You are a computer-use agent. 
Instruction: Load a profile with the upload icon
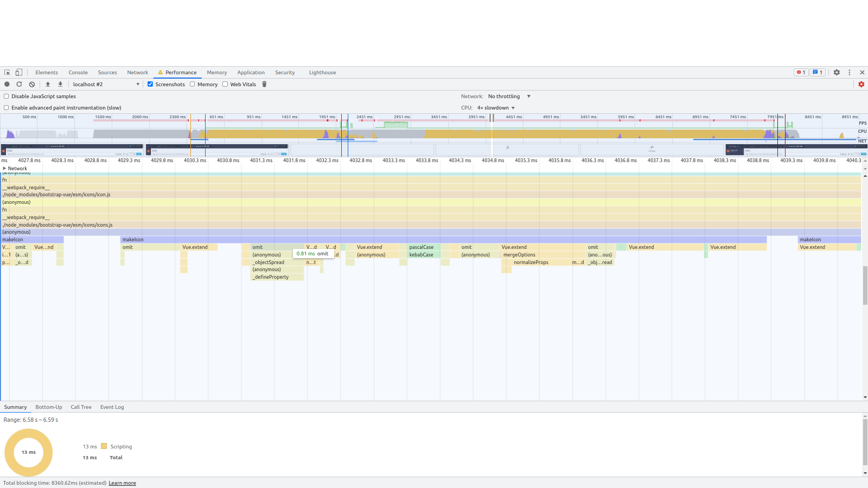[48, 85]
